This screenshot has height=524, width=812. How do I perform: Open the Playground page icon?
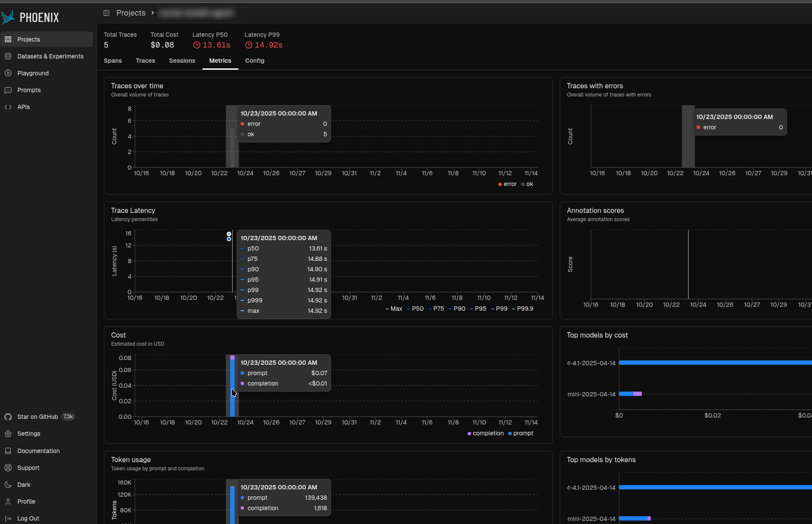click(8, 73)
